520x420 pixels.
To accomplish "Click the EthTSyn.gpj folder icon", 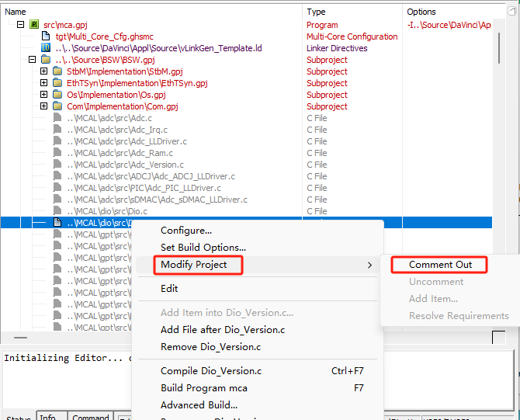I will [x=57, y=83].
